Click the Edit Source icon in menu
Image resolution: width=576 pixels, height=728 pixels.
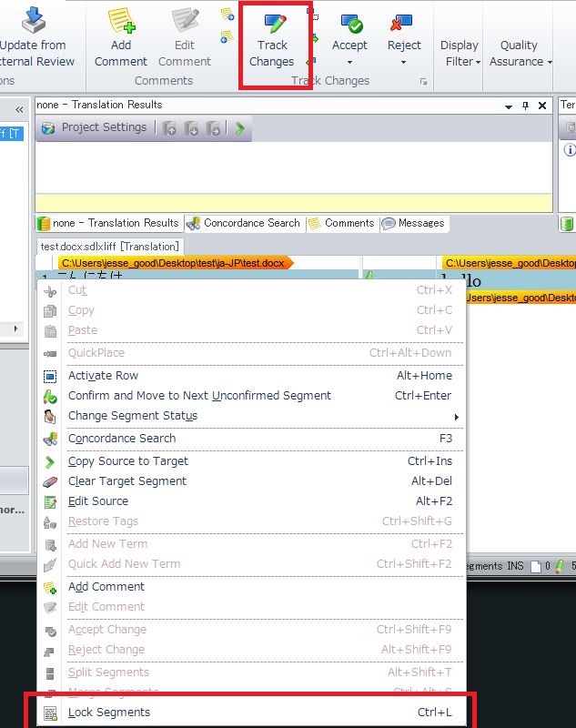click(x=50, y=502)
